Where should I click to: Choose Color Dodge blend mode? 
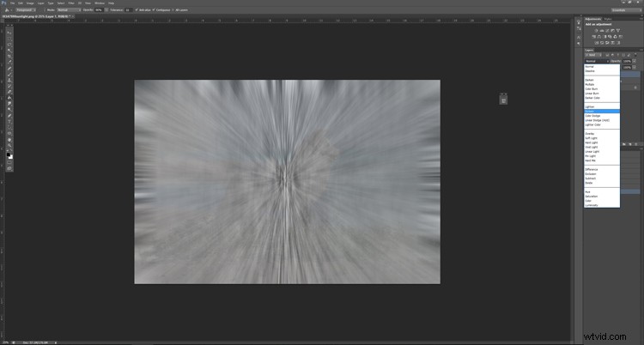(602, 116)
